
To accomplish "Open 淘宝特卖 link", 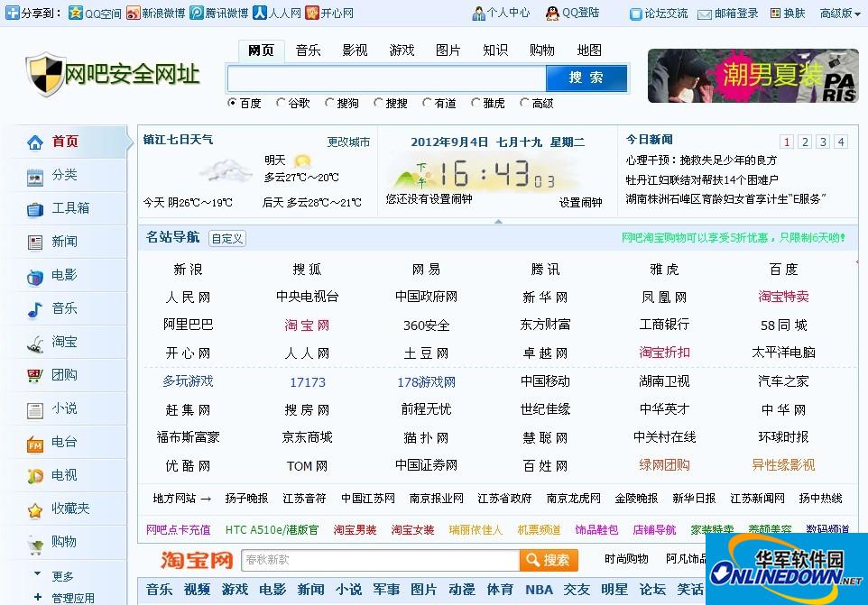I will pos(783,297).
